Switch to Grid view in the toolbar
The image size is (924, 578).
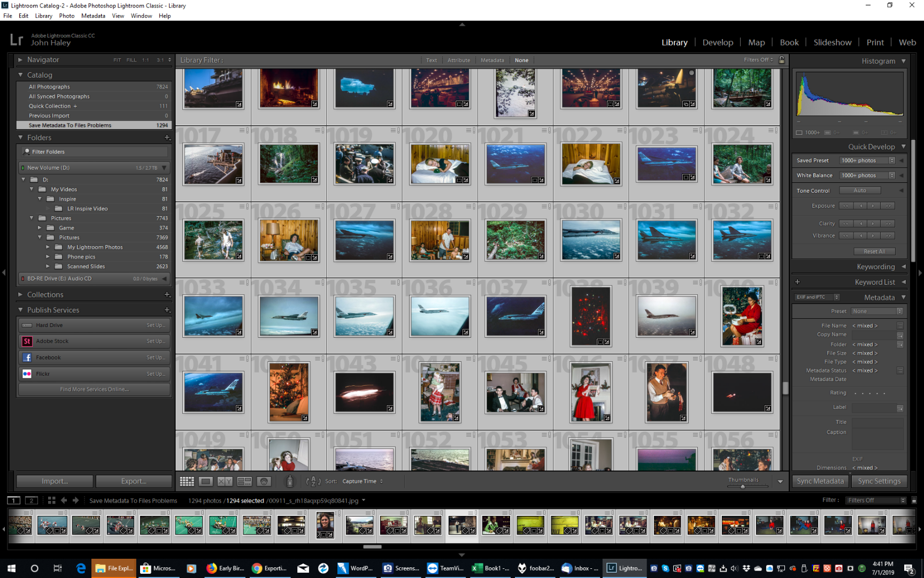coord(187,482)
